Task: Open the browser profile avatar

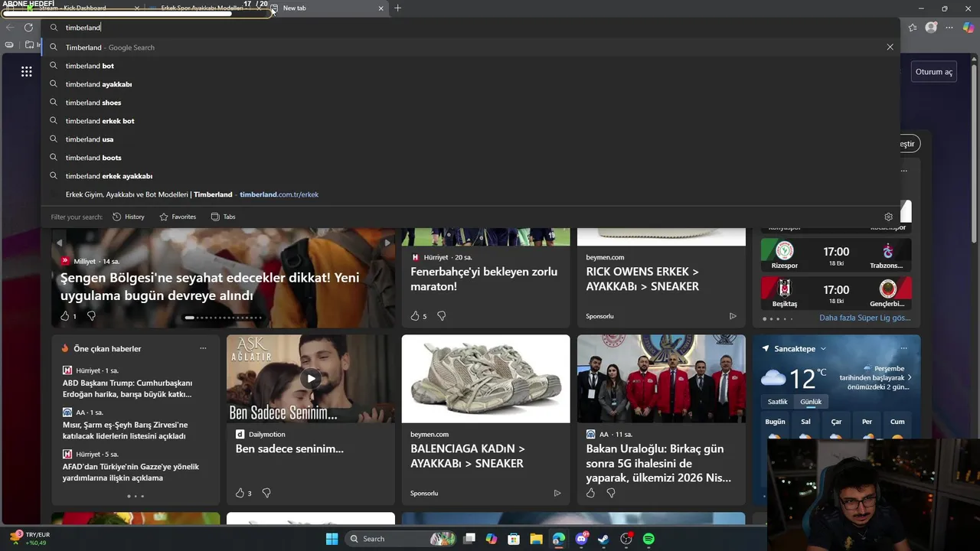Action: (x=931, y=28)
